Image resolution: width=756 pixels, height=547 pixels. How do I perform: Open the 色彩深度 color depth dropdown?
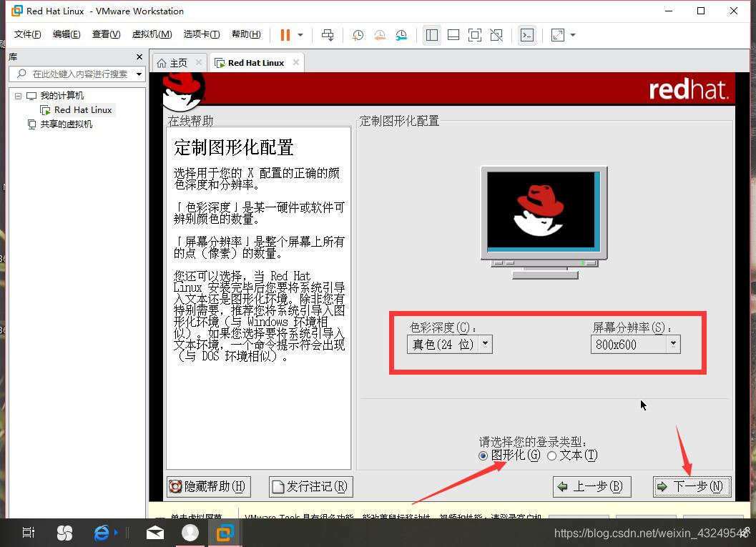coord(449,345)
